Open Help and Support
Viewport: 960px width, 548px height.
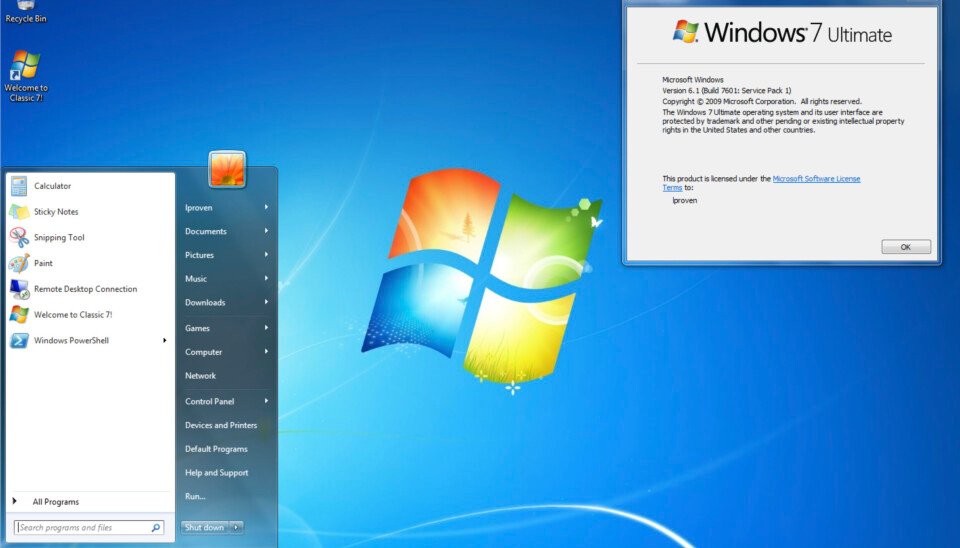(217, 473)
